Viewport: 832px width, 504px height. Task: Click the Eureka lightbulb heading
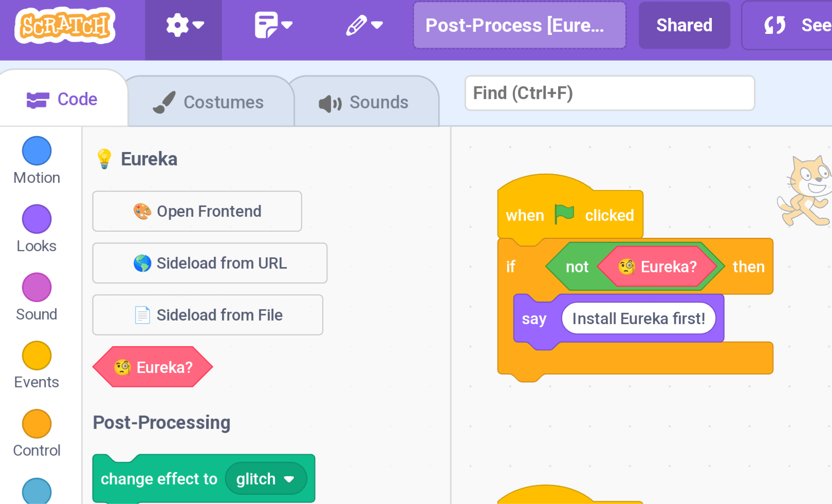click(137, 159)
